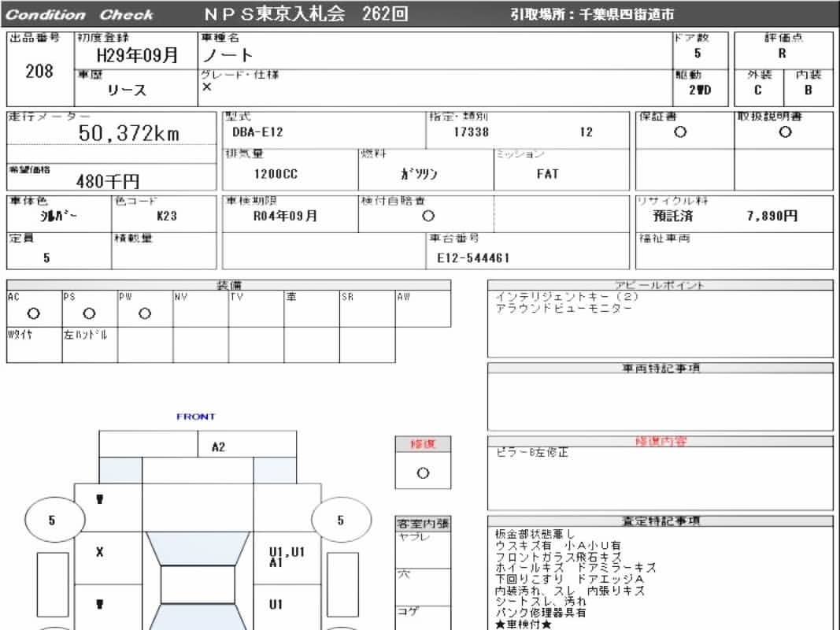The height and width of the screenshot is (630, 840).
Task: Select the car name ノート
Action: coord(228,55)
